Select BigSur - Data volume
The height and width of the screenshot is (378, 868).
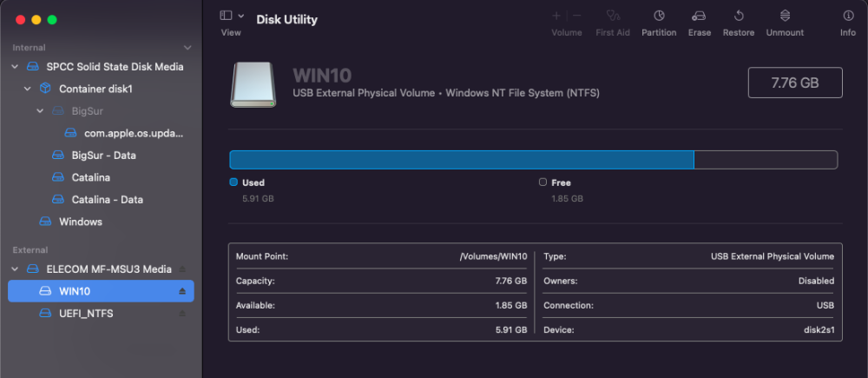coord(102,156)
